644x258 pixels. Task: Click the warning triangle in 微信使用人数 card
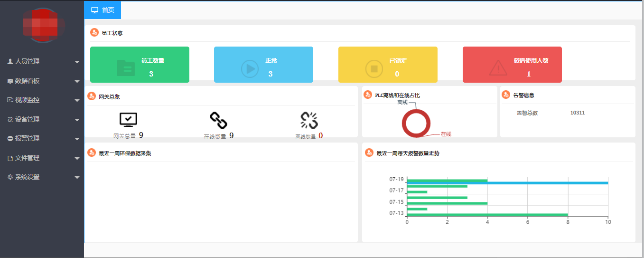click(498, 68)
